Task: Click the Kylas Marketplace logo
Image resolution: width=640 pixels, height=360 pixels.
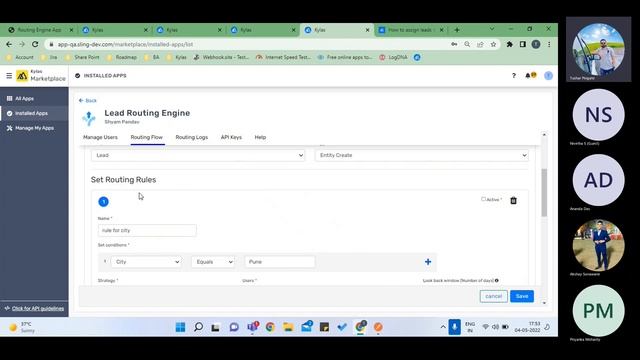Action: 41,76
